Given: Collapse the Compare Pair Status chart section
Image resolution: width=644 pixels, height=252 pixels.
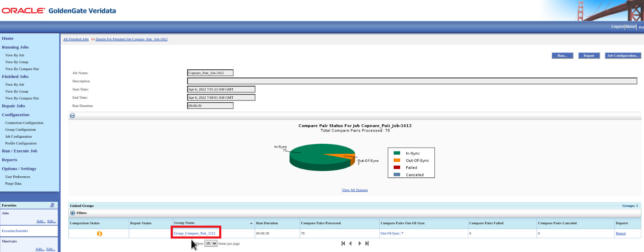Looking at the screenshot, I should point(72,115).
